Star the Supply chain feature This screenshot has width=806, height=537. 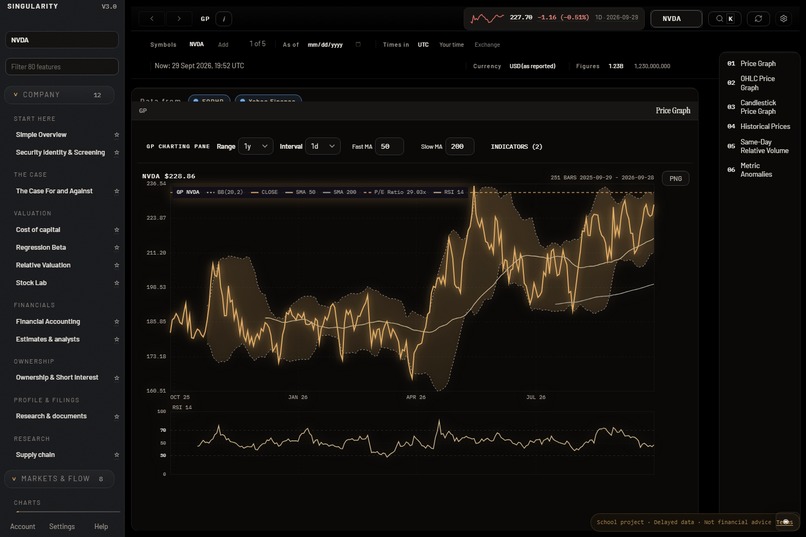click(117, 455)
